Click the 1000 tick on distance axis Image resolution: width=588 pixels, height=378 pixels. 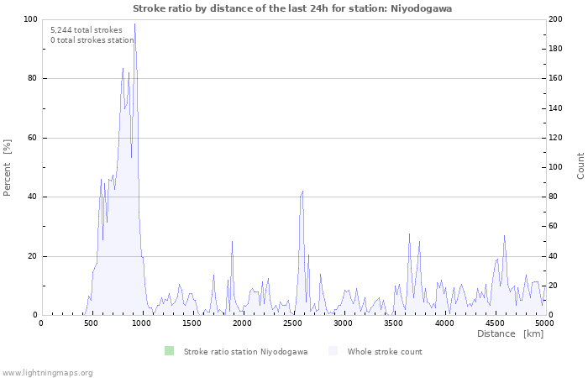point(141,323)
